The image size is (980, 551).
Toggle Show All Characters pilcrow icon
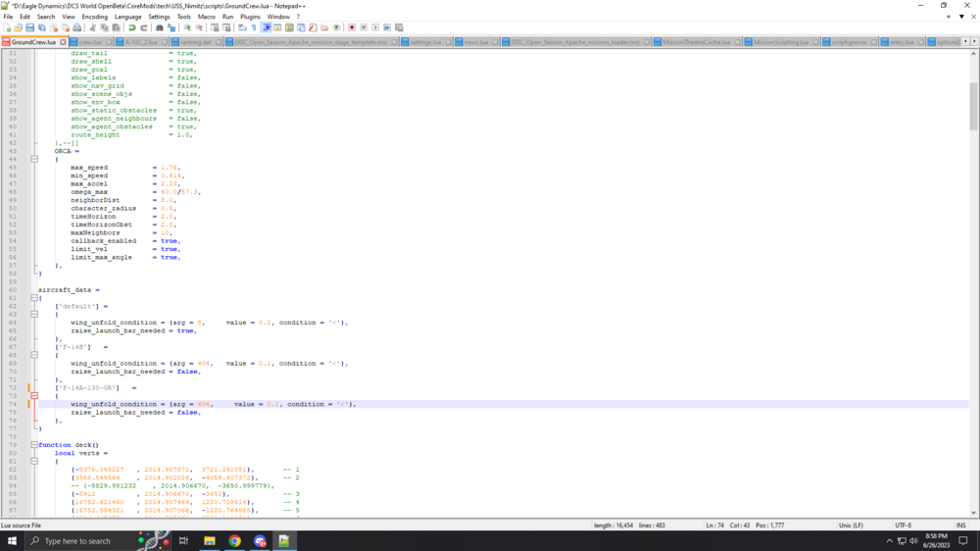pyautogui.click(x=254, y=27)
